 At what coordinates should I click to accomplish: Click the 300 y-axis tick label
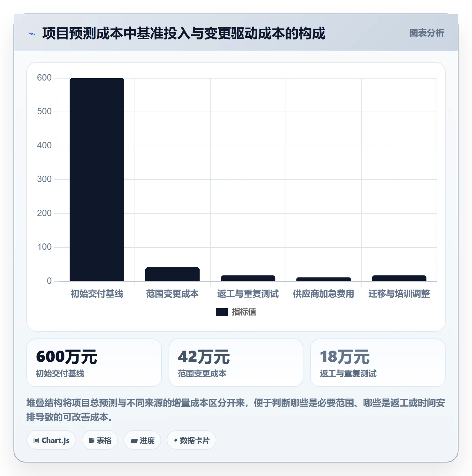(44, 179)
